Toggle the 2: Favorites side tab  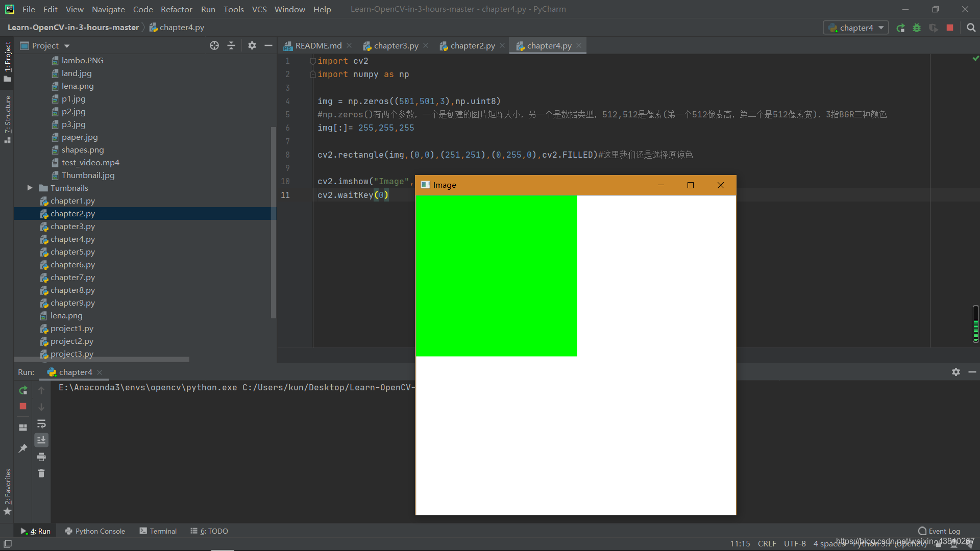click(x=7, y=492)
